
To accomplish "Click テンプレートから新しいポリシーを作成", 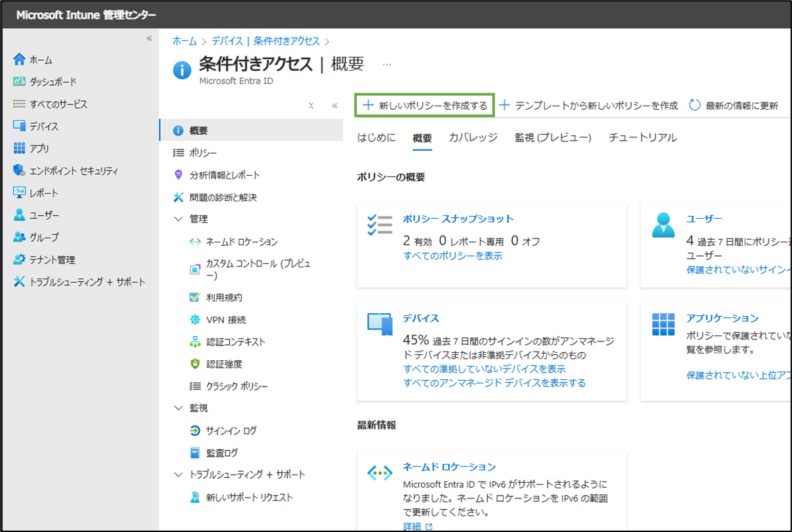I will point(589,105).
